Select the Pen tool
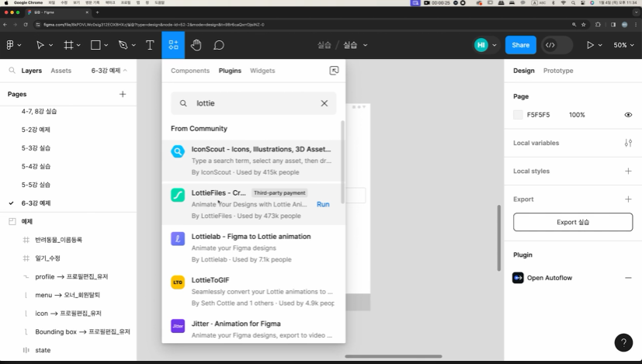 tap(123, 45)
